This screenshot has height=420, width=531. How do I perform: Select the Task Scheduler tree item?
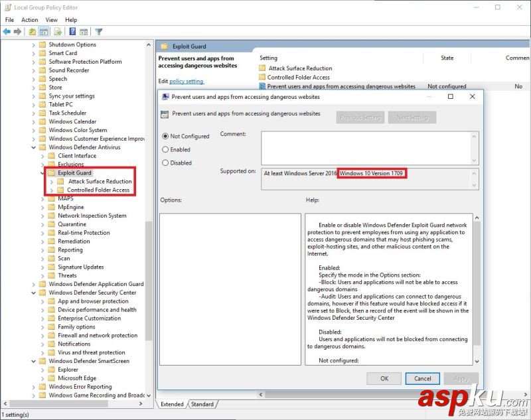pyautogui.click(x=68, y=113)
